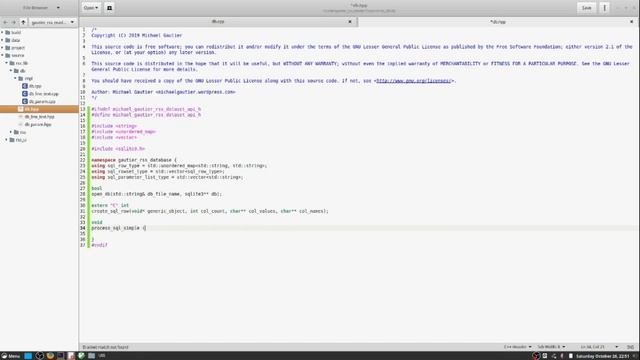Go forward in the file browser
Viewport: 640px width, 360px height.
(x=13, y=22)
